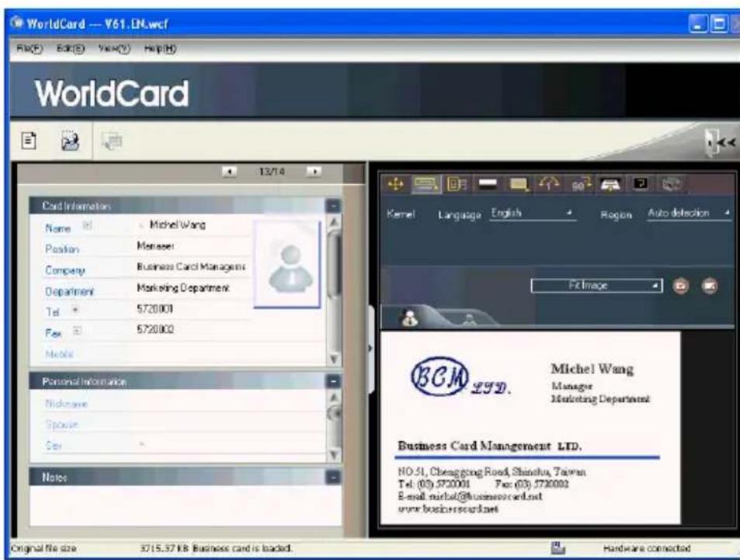
Task: Open the Help menu
Action: click(x=160, y=49)
